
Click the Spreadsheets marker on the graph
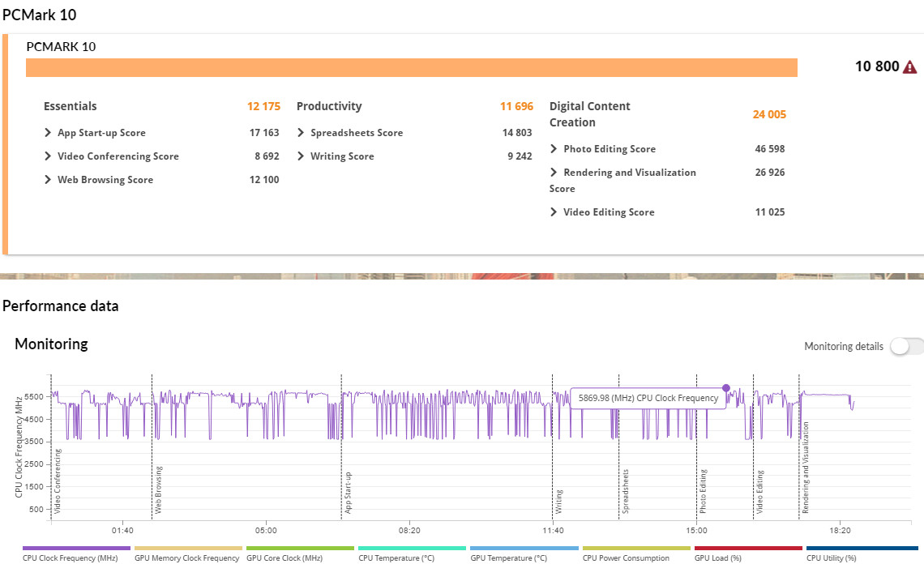[625, 492]
